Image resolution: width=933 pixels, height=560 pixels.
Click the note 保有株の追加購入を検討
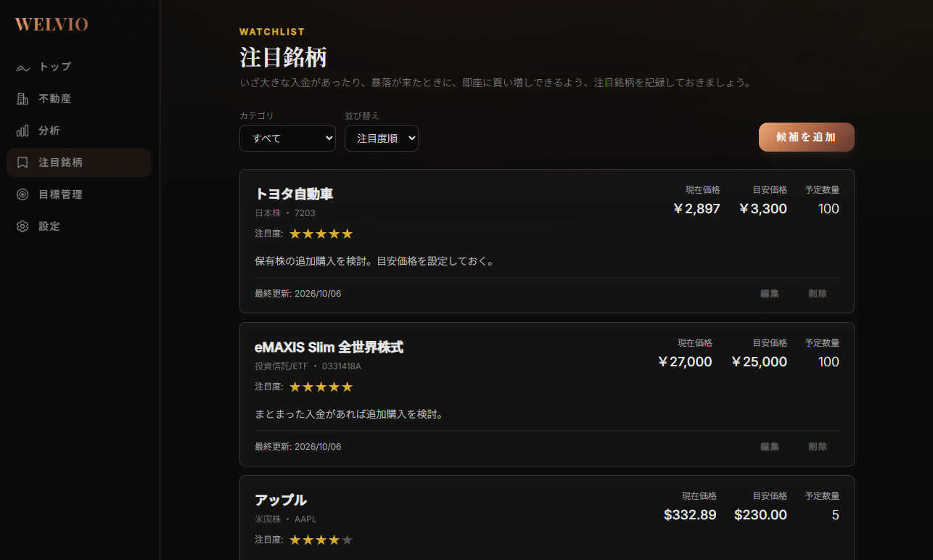point(374,261)
